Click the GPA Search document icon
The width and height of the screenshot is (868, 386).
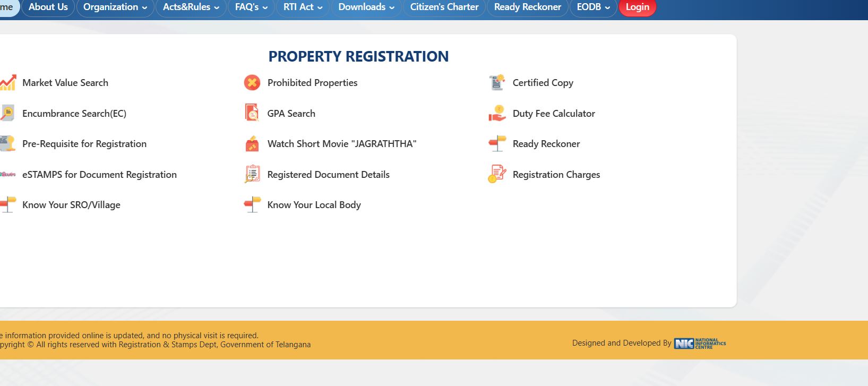252,113
